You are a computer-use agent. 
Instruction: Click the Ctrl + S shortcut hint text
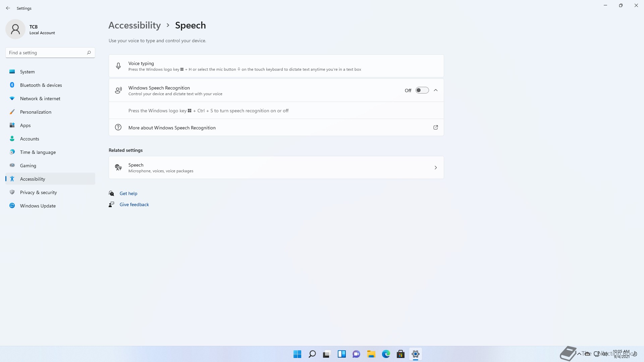(x=208, y=111)
